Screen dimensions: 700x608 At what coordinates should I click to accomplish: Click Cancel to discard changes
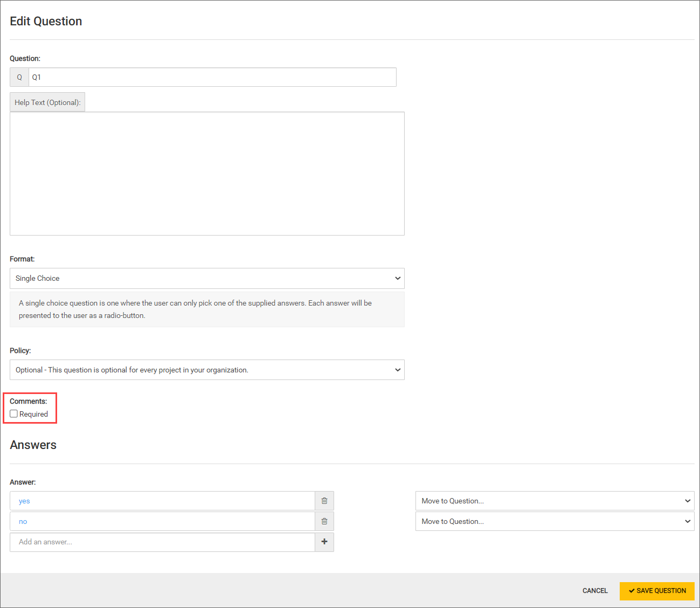pos(595,591)
